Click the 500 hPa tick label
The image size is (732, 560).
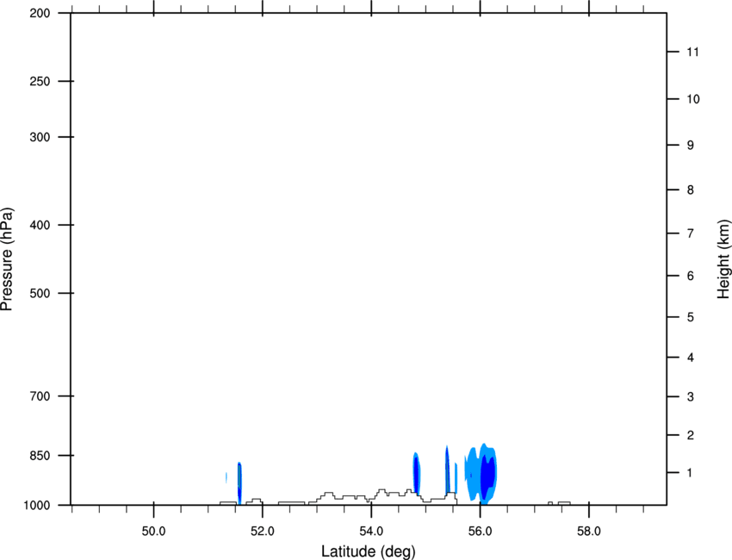point(40,293)
